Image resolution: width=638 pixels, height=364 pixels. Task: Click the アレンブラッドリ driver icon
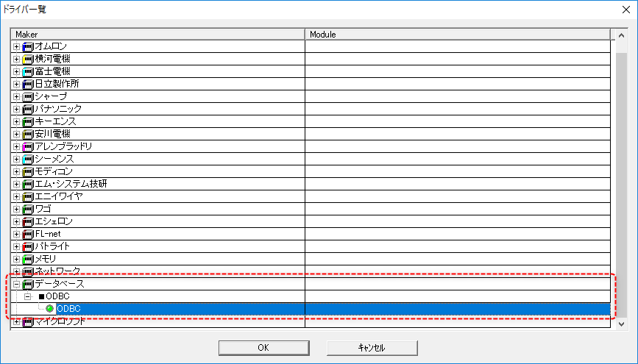(28, 146)
